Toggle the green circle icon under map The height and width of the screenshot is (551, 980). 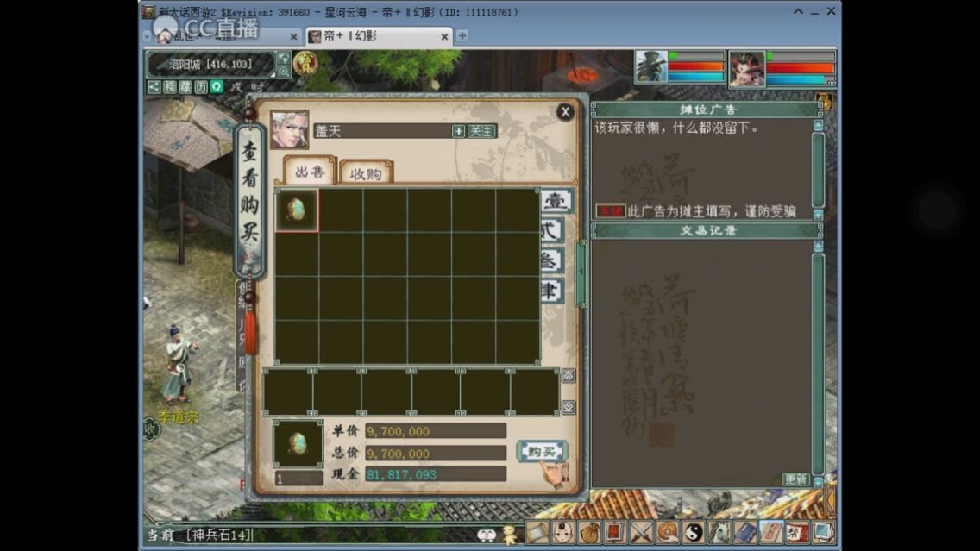[x=217, y=87]
